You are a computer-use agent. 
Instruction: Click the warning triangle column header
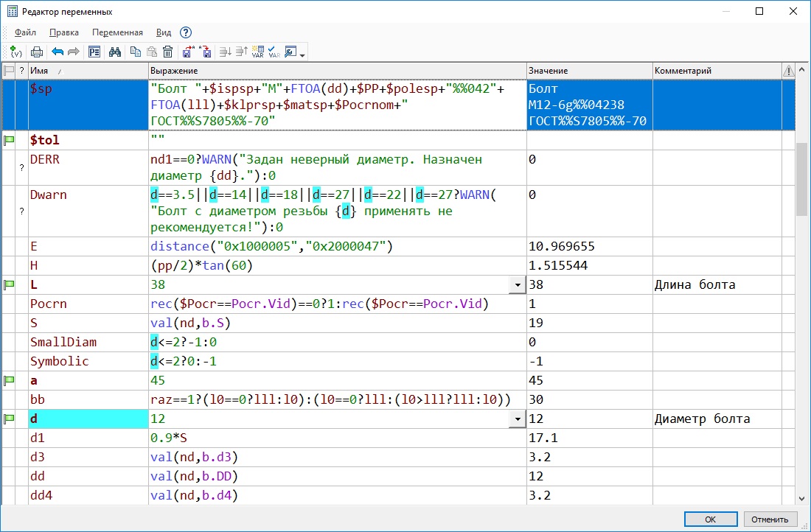(x=788, y=70)
